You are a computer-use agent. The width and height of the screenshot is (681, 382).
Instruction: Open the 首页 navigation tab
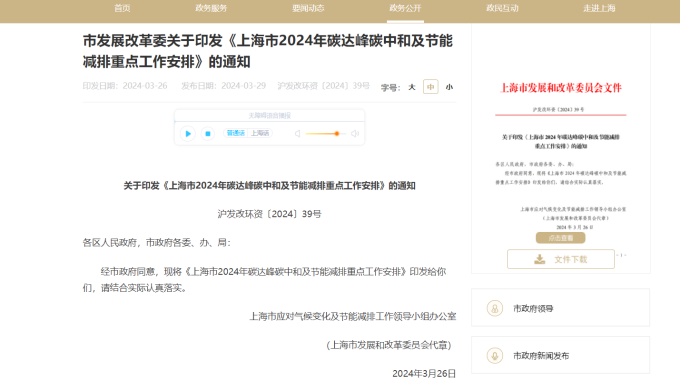click(122, 8)
